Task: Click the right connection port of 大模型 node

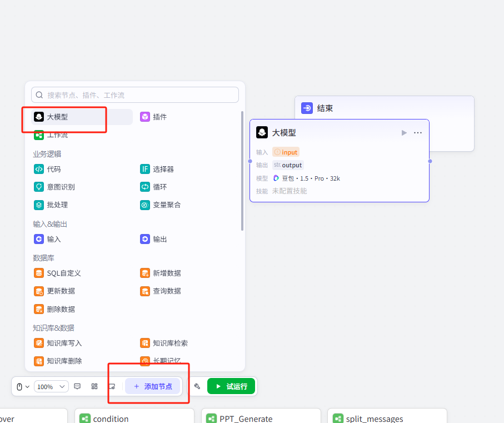Action: pyautogui.click(x=430, y=161)
